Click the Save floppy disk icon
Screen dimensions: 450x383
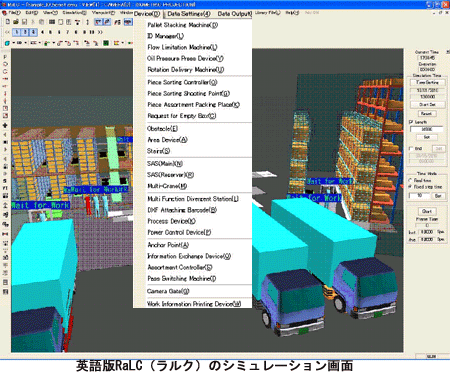click(x=24, y=22)
